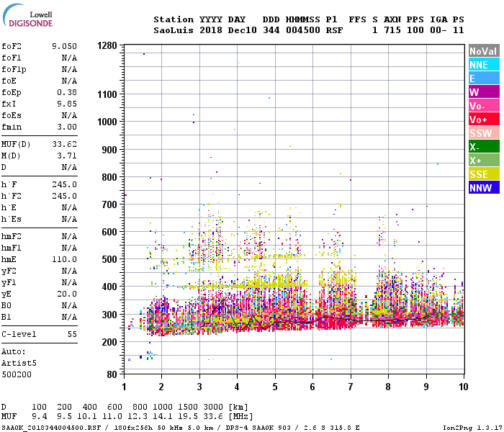This screenshot has height=432, width=504.
Task: Click the h`F value 245.0
Action: click(x=65, y=184)
